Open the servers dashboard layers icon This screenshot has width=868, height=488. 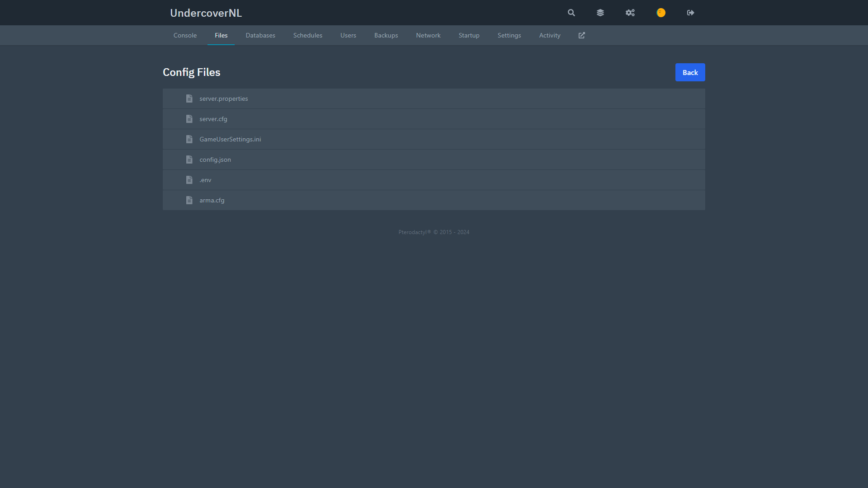[600, 13]
